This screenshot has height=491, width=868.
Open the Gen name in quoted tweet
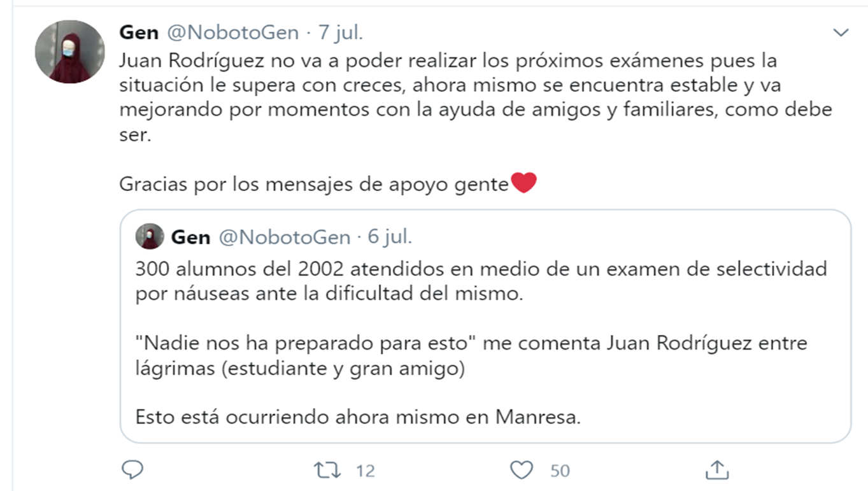tap(190, 238)
